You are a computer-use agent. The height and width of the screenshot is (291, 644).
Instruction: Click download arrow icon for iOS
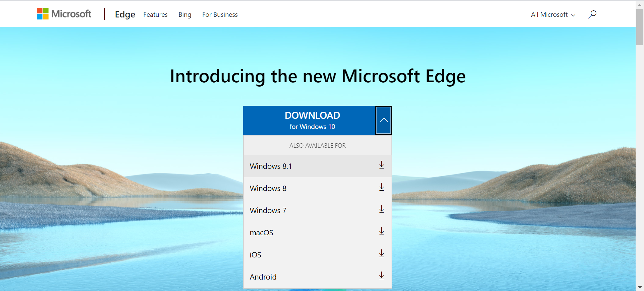coord(381,253)
